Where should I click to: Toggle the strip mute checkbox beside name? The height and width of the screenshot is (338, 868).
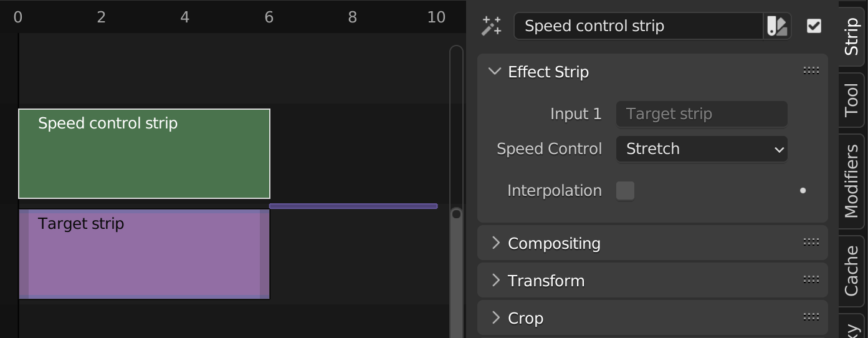(x=814, y=26)
